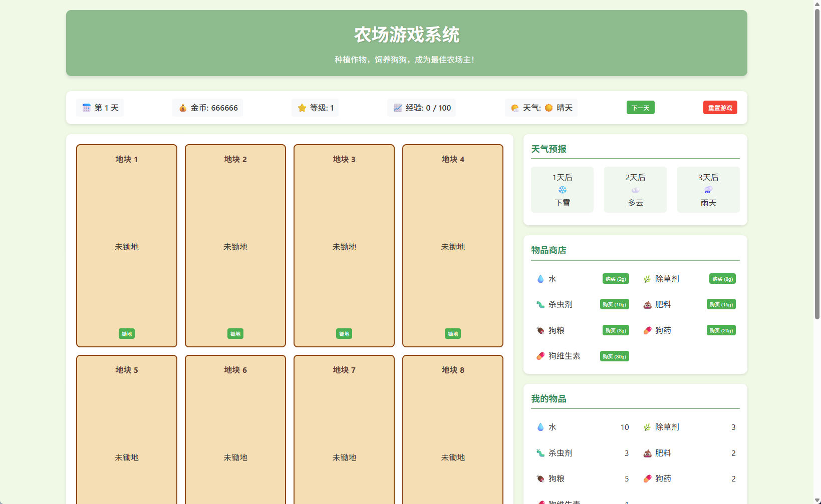821x504 pixels.
Task: Click the 晴天 weather text
Action: [x=565, y=108]
